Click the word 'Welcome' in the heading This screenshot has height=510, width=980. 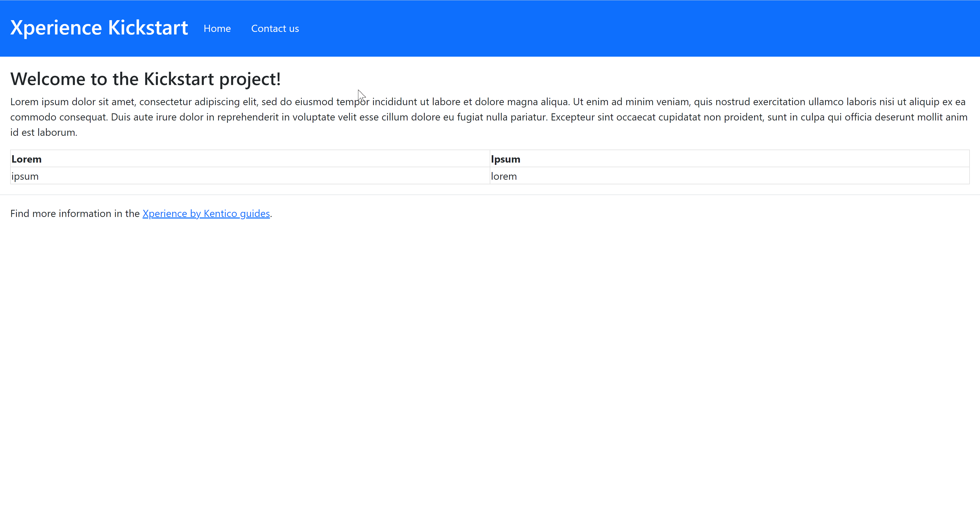pos(47,79)
